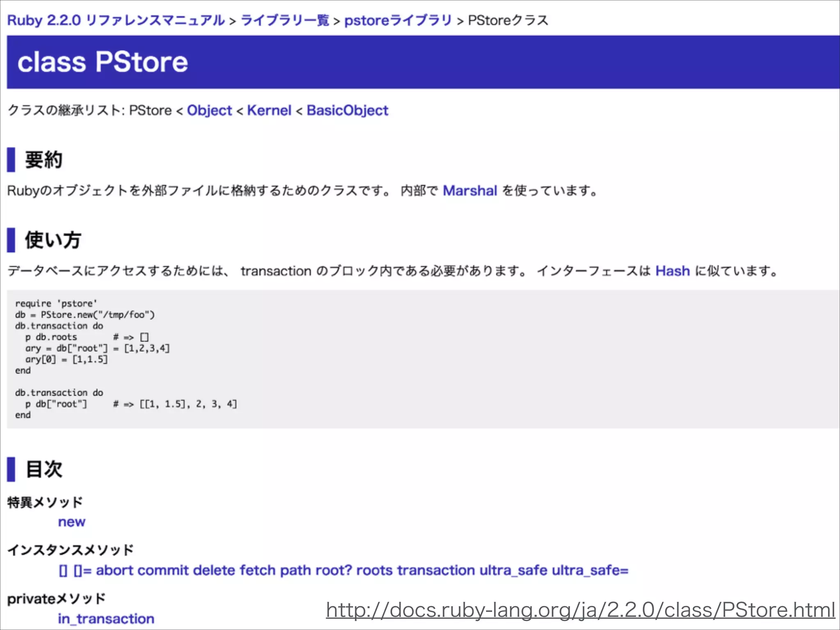Click the クラスの継承リスト label
This screenshot has width=840, height=630.
66,110
